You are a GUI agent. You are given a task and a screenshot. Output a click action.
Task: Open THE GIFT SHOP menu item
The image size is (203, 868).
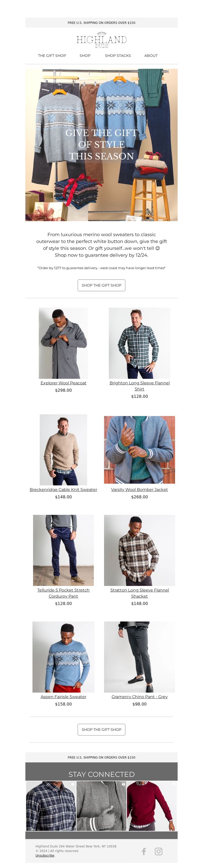click(x=52, y=56)
